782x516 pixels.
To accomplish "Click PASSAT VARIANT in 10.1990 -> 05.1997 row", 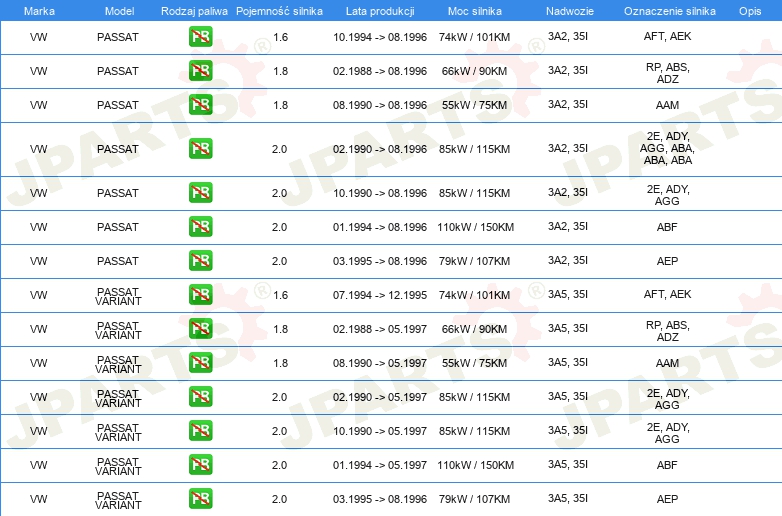I will (118, 432).
